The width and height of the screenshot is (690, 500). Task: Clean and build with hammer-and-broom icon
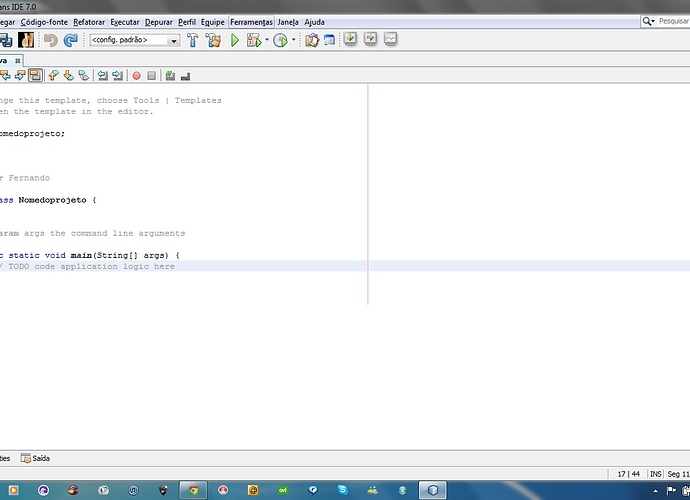pyautogui.click(x=213, y=40)
